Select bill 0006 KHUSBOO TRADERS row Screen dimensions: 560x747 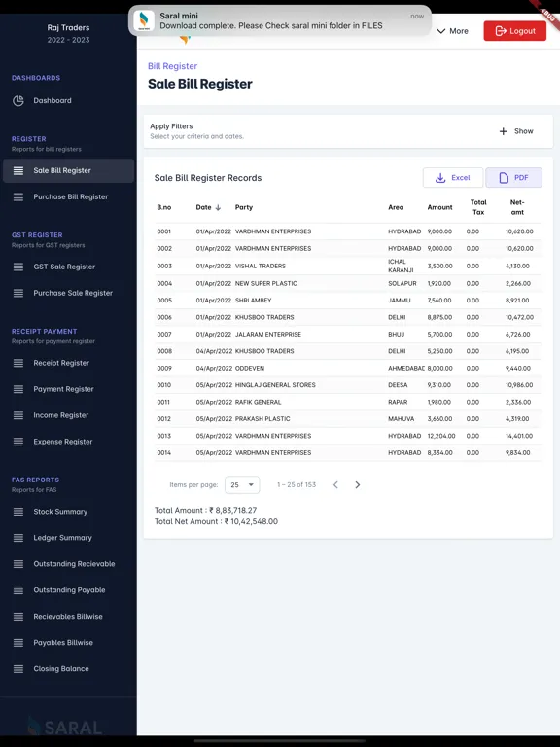pos(348,317)
